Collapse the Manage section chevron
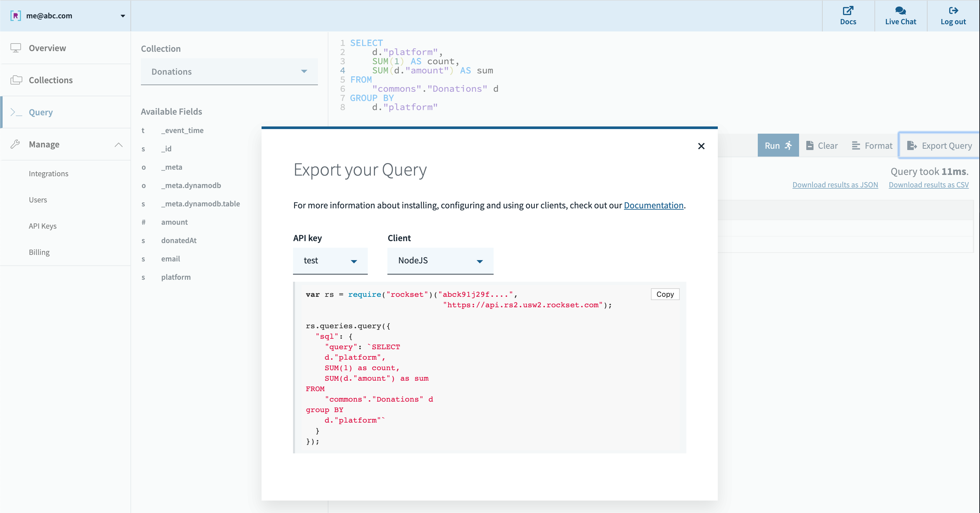 119,144
